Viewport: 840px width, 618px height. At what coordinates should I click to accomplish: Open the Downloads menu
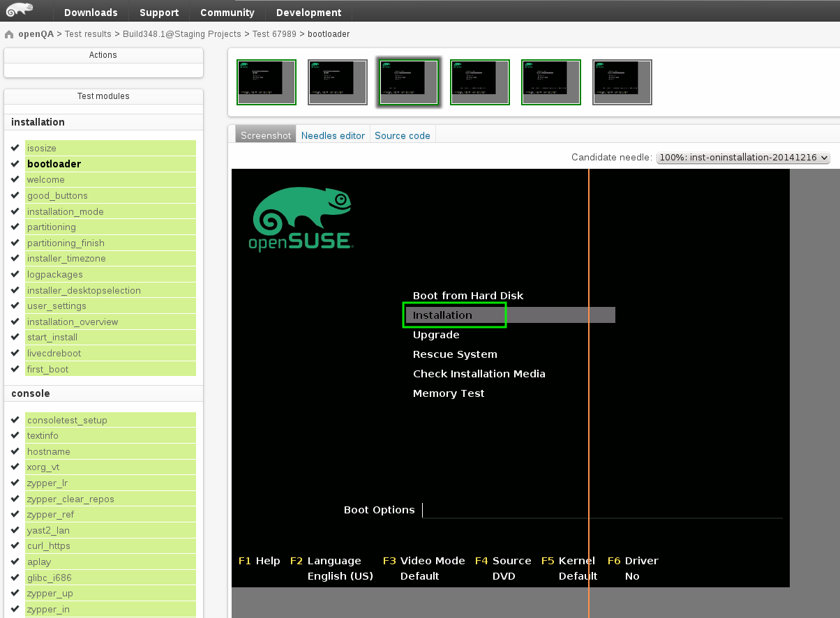(x=91, y=13)
